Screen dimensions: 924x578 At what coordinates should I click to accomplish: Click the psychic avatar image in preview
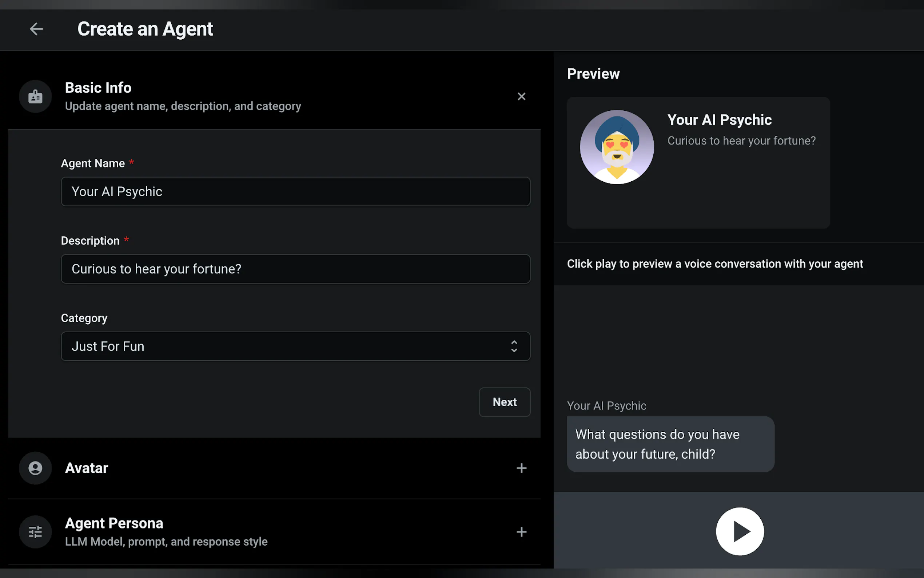617,147
